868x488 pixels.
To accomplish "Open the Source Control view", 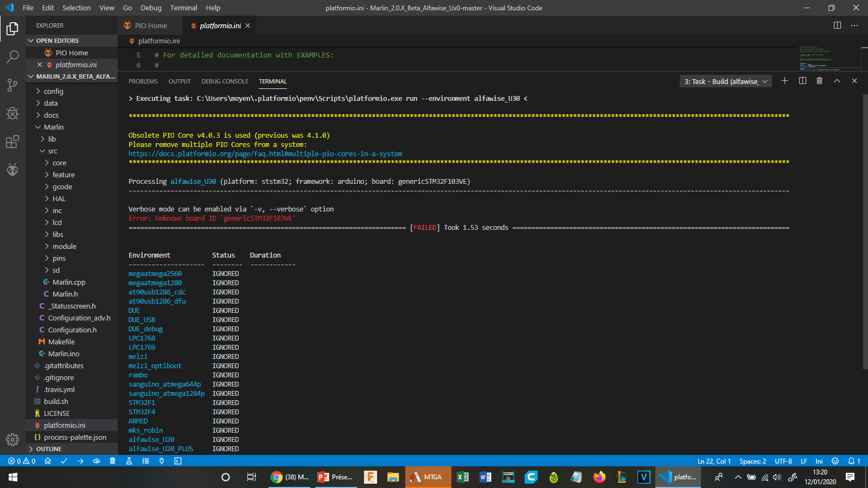I will [12, 85].
